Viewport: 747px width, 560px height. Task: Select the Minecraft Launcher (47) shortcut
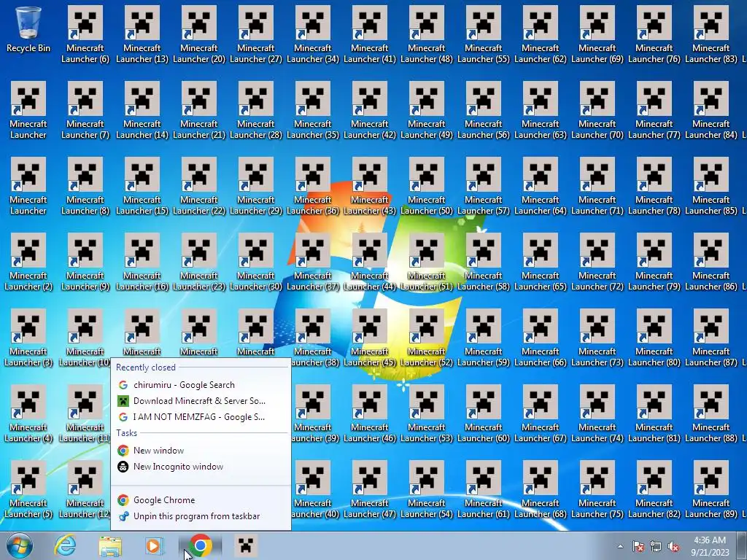[x=370, y=489]
